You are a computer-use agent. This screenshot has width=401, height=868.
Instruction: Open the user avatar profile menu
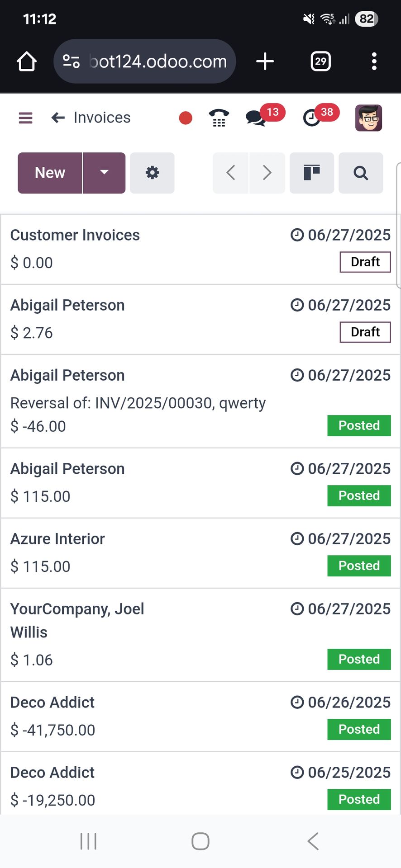point(368,118)
